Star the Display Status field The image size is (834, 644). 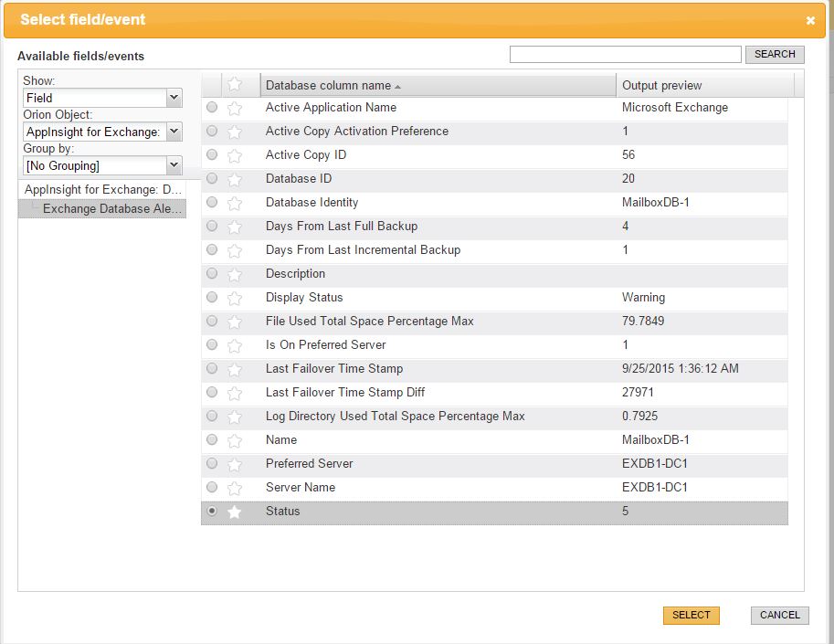point(235,298)
